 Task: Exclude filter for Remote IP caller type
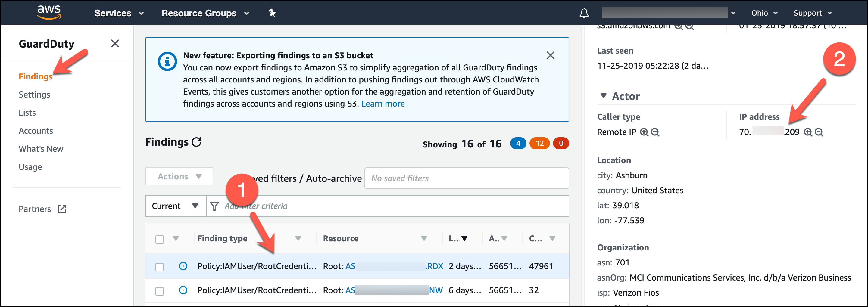pyautogui.click(x=655, y=132)
